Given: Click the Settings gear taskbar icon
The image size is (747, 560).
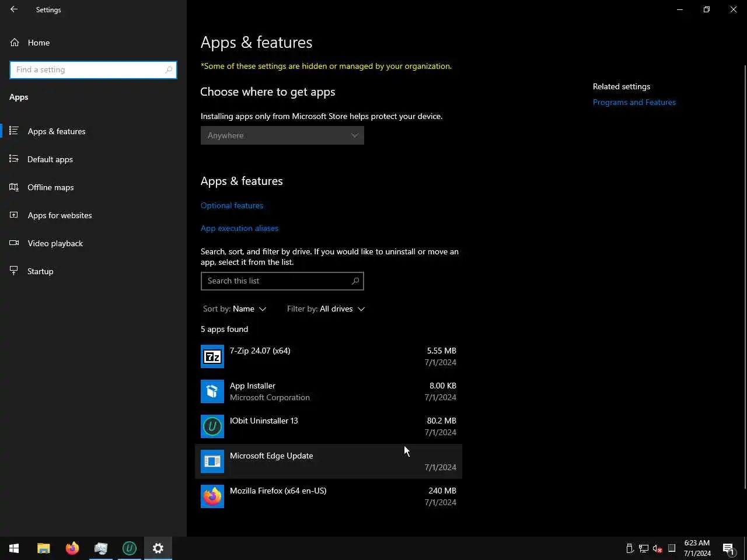Looking at the screenshot, I should (x=158, y=548).
